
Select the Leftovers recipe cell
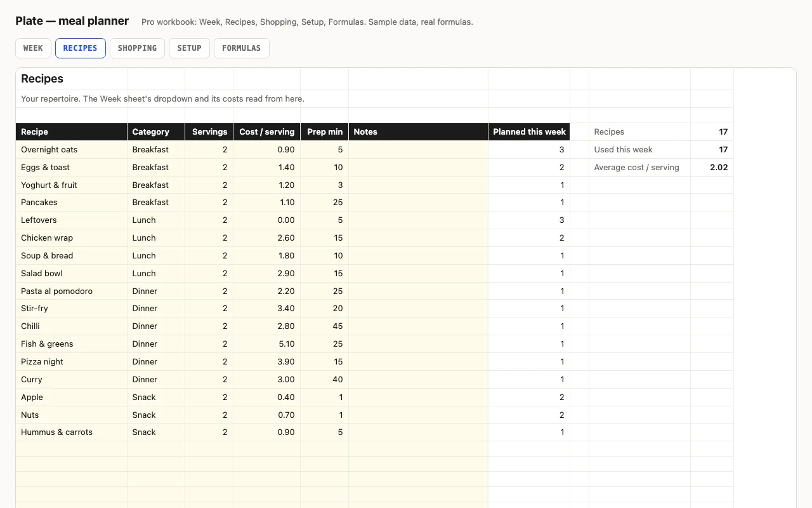[72, 220]
